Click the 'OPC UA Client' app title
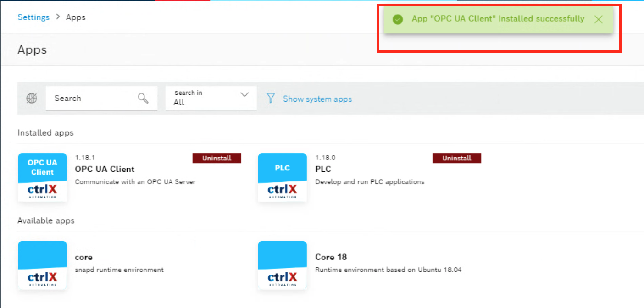The height and width of the screenshot is (308, 644). 105,169
